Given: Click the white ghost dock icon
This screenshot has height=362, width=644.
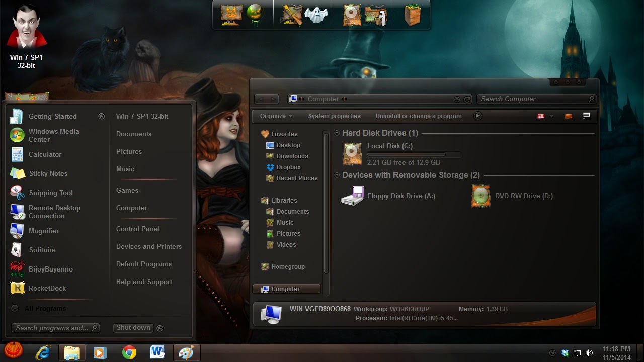Looking at the screenshot, I should click(316, 15).
